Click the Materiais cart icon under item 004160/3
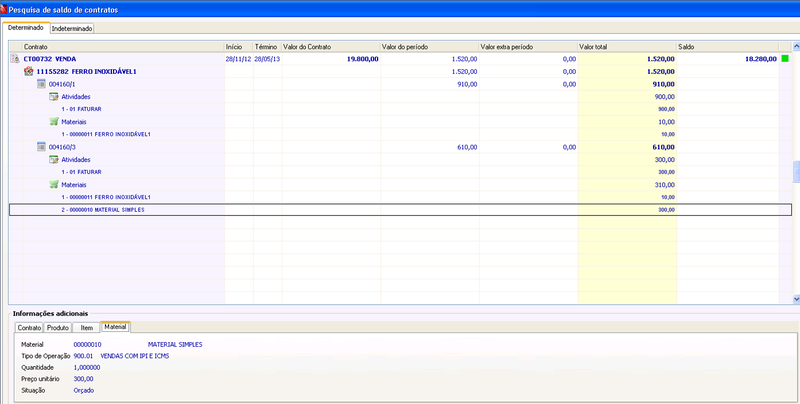This screenshot has height=404, width=800. click(54, 185)
